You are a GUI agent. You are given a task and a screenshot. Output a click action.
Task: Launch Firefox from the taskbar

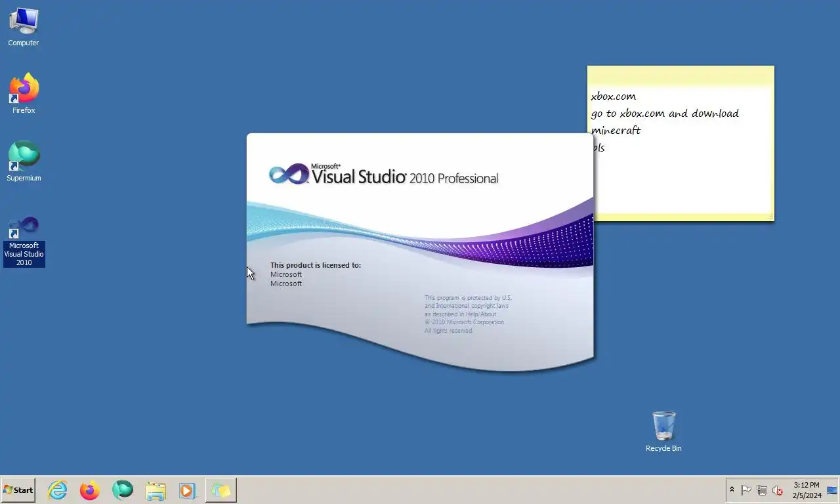90,490
